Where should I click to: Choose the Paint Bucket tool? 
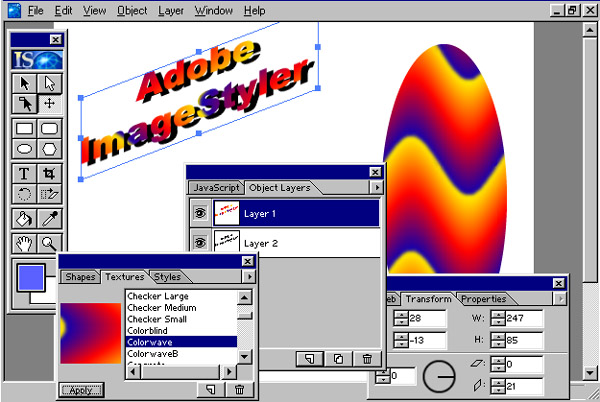24,219
